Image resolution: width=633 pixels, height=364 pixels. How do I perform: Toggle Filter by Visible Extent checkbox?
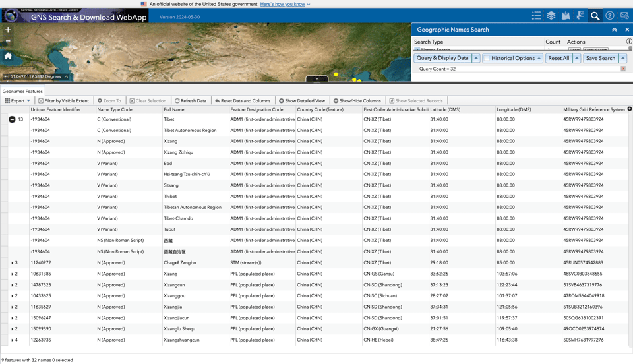tap(41, 101)
